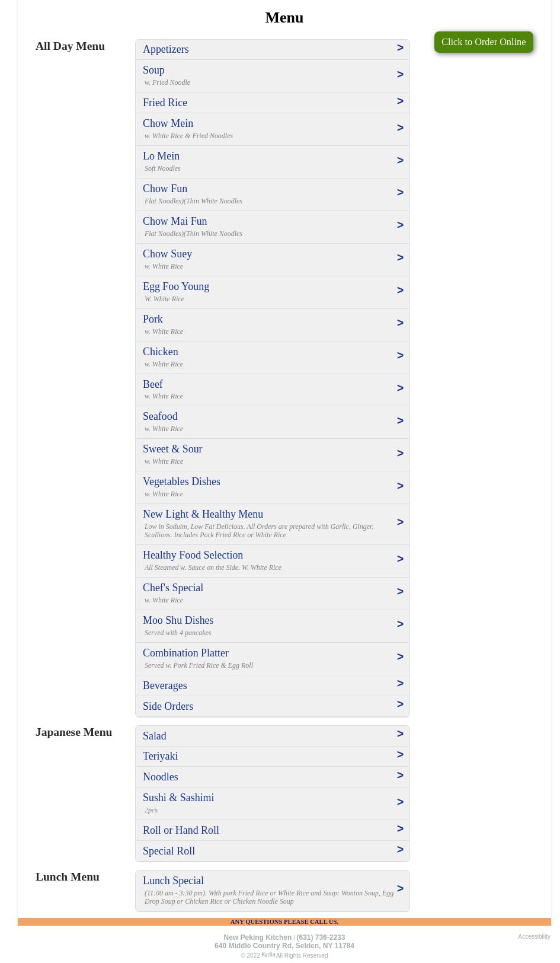Open the Beverages section
The height and width of the screenshot is (963, 560).
(165, 685)
